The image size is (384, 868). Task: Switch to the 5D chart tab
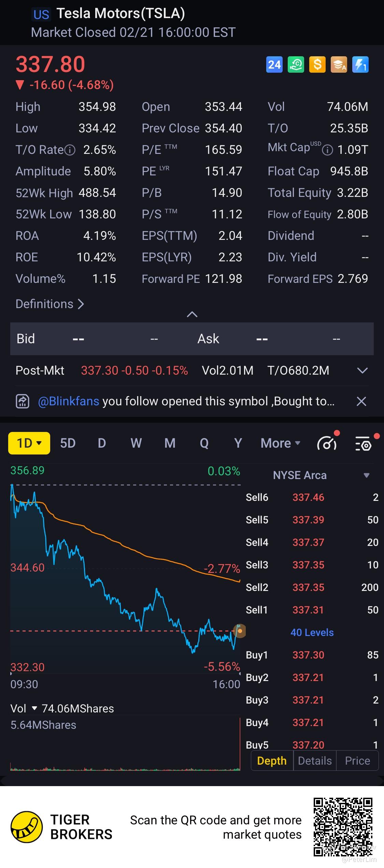click(x=68, y=443)
